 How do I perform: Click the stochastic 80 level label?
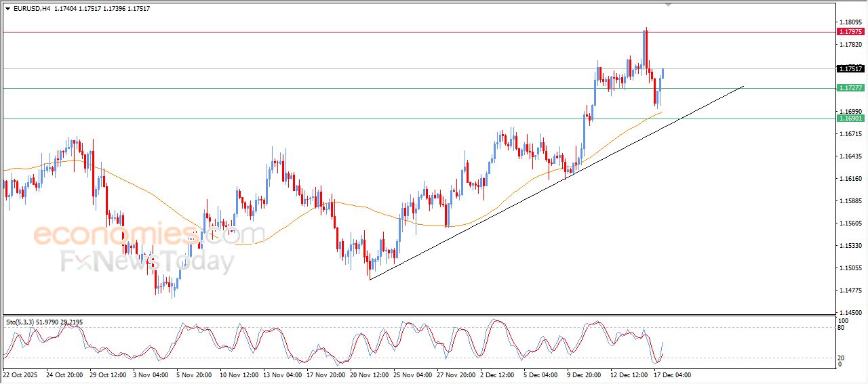842,328
